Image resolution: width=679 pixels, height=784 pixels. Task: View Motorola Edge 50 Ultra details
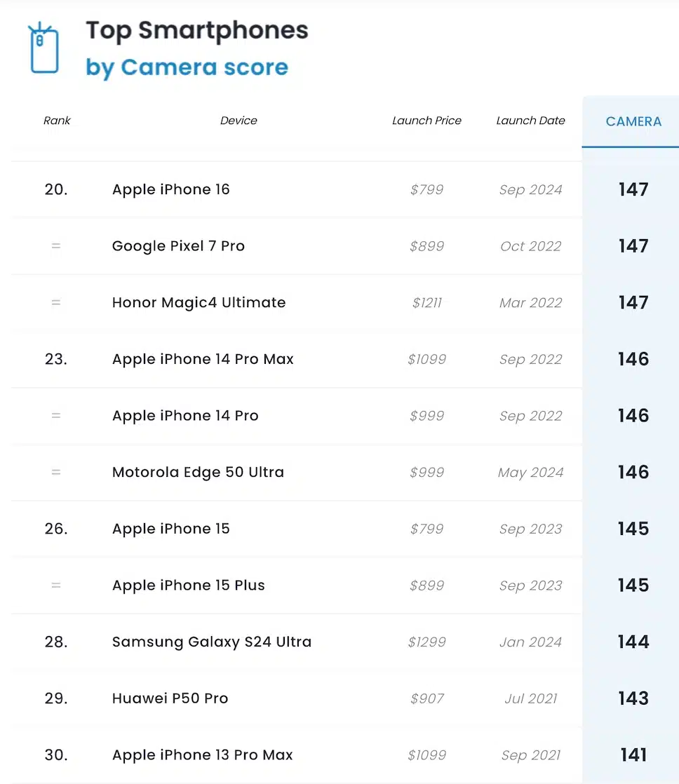coord(198,472)
